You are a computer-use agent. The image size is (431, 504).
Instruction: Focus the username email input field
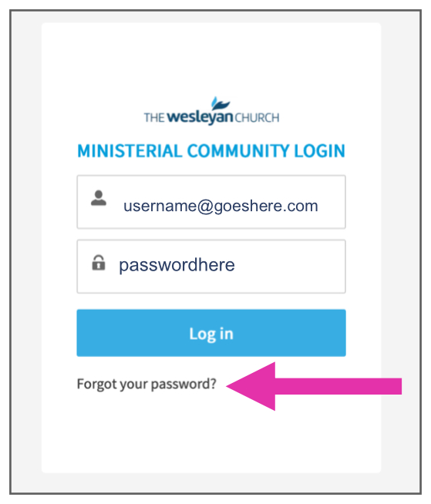[x=211, y=202]
